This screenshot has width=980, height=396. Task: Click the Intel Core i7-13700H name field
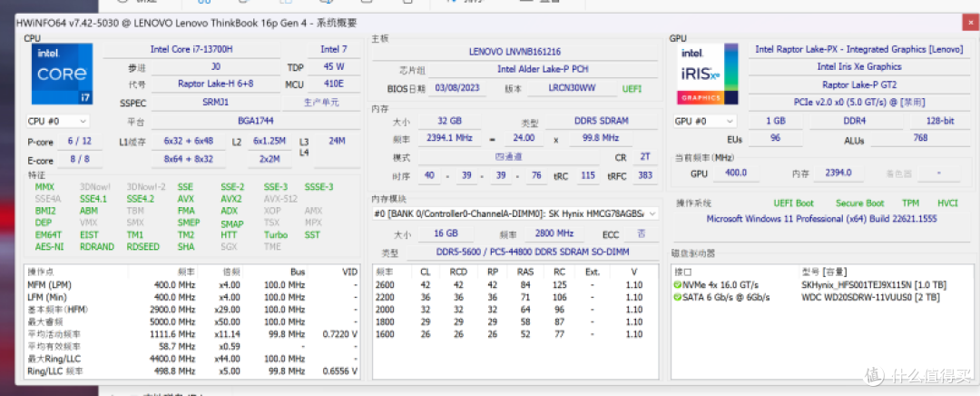click(x=191, y=49)
